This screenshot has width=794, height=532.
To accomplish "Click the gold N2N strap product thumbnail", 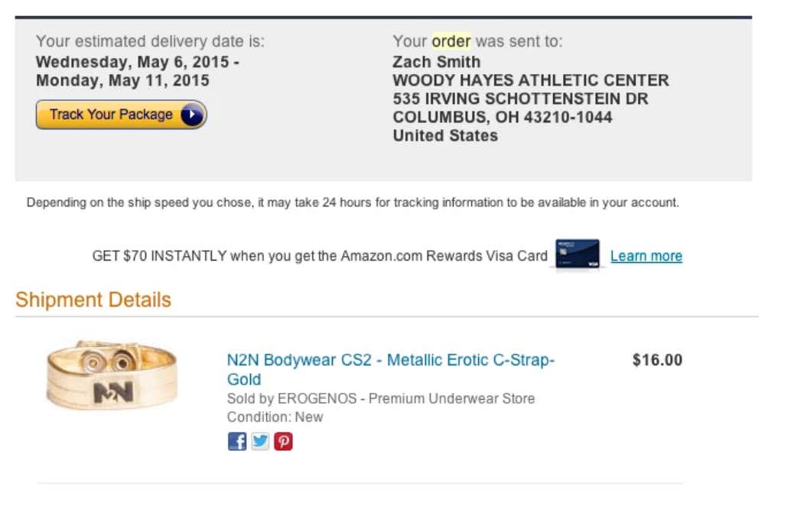I will [112, 376].
